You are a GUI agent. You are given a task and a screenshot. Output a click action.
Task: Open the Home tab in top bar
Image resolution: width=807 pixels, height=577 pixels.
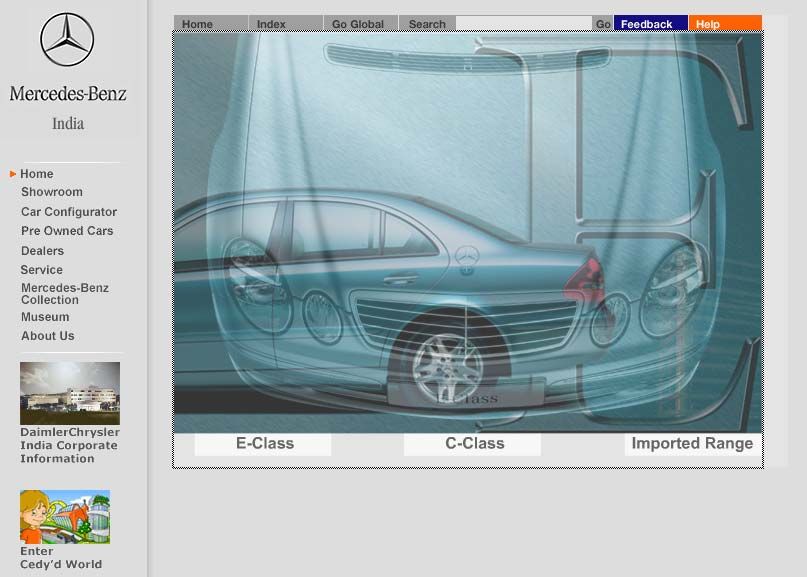[x=211, y=24]
